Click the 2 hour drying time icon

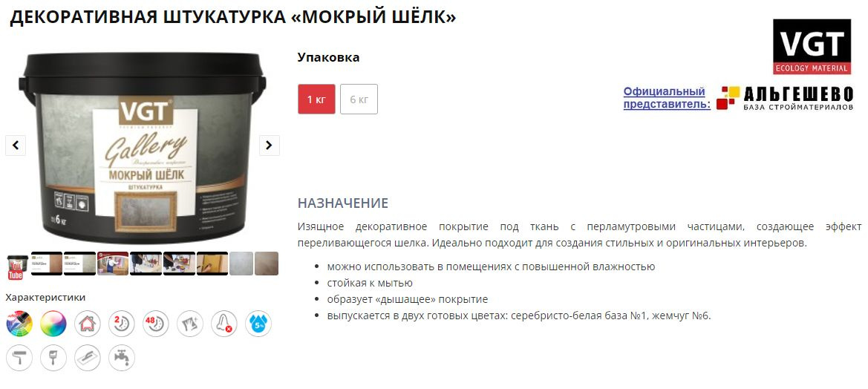coord(121,324)
